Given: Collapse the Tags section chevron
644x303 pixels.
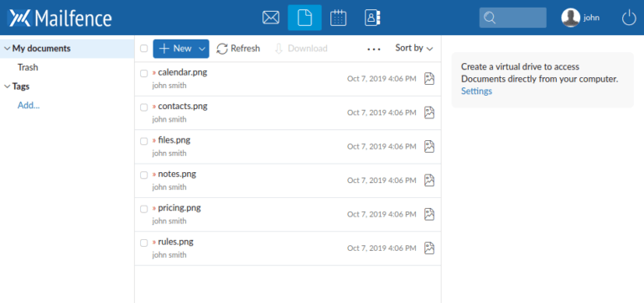Looking at the screenshot, I should 7,86.
